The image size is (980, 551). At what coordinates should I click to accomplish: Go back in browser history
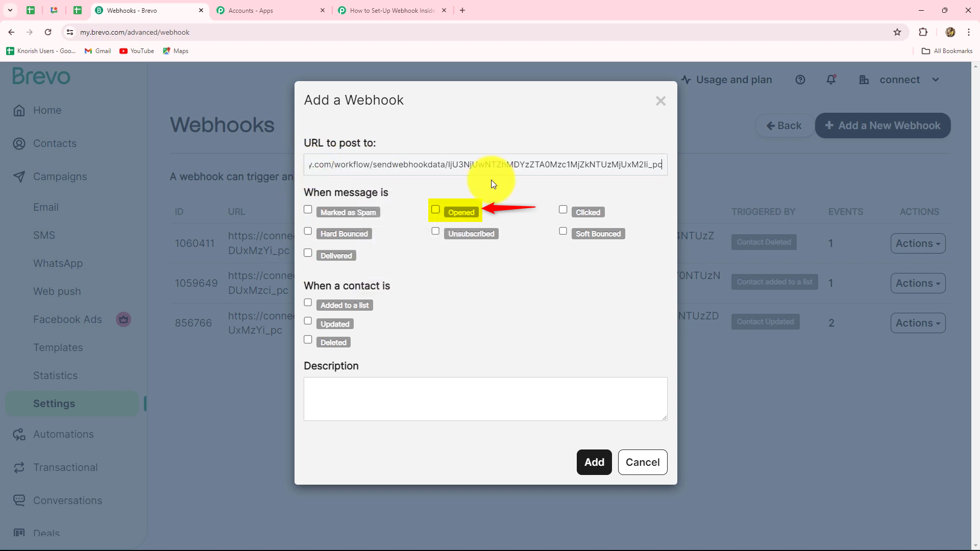point(11,32)
